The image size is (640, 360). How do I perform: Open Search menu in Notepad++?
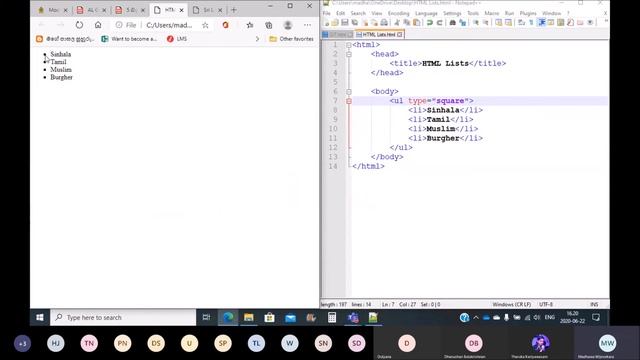358,13
